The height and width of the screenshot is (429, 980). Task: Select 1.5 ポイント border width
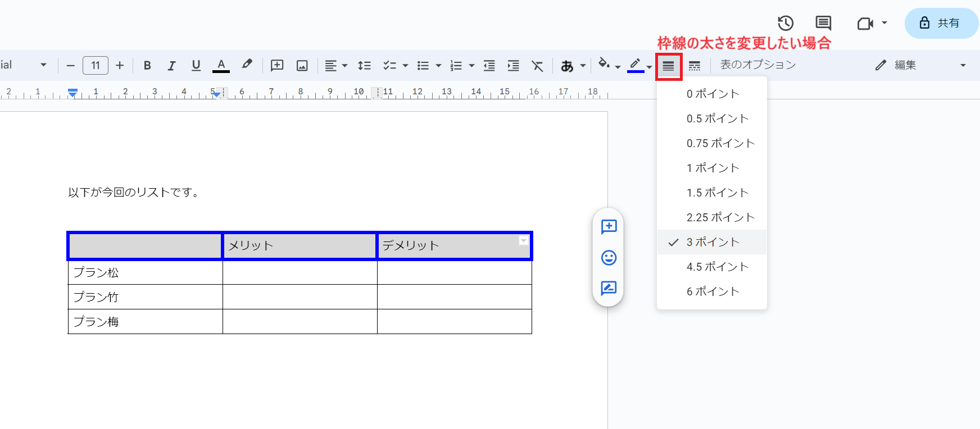[x=717, y=193]
